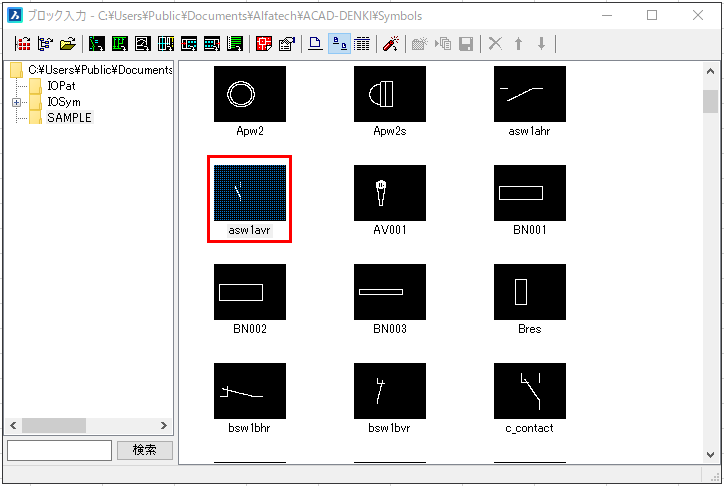Open the properties settings toolbar icon
This screenshot has width=724, height=486.
pyautogui.click(x=287, y=44)
